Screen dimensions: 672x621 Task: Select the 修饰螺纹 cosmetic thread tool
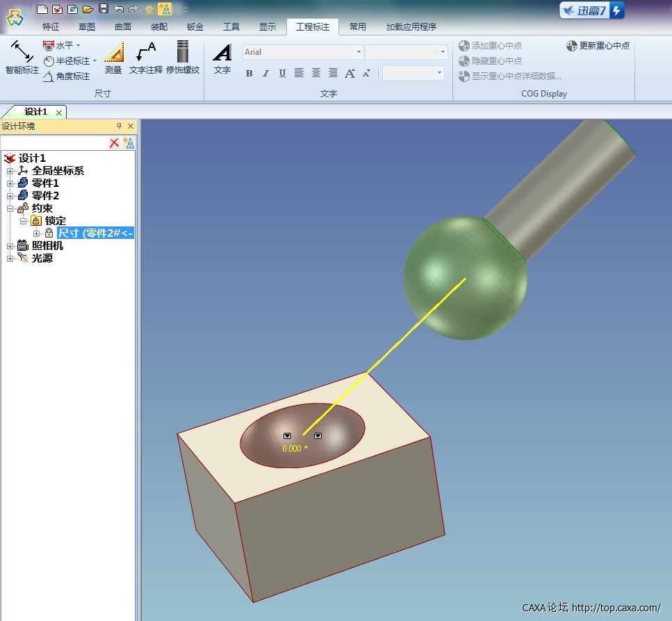(183, 58)
